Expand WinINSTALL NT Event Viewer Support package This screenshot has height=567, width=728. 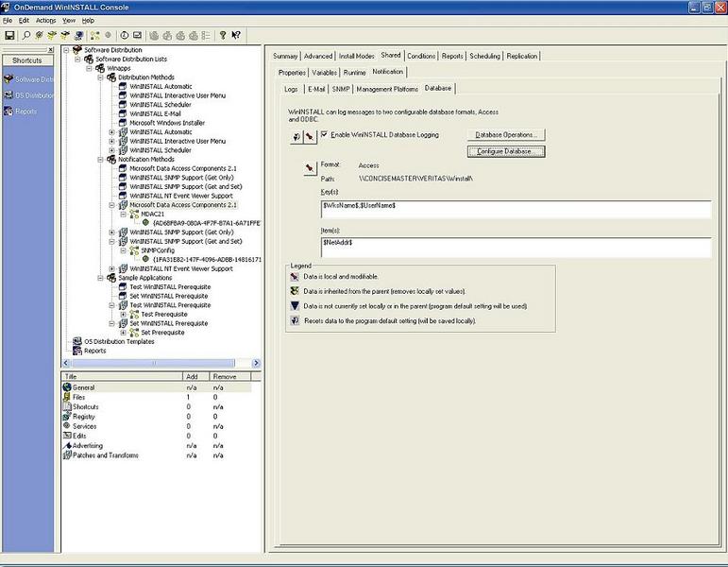click(112, 268)
